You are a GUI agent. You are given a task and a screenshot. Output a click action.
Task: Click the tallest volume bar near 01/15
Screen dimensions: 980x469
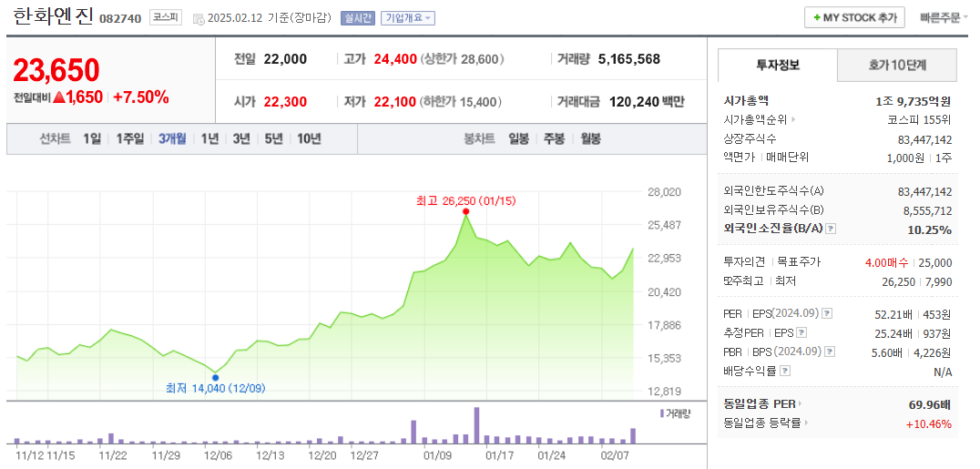click(x=477, y=425)
